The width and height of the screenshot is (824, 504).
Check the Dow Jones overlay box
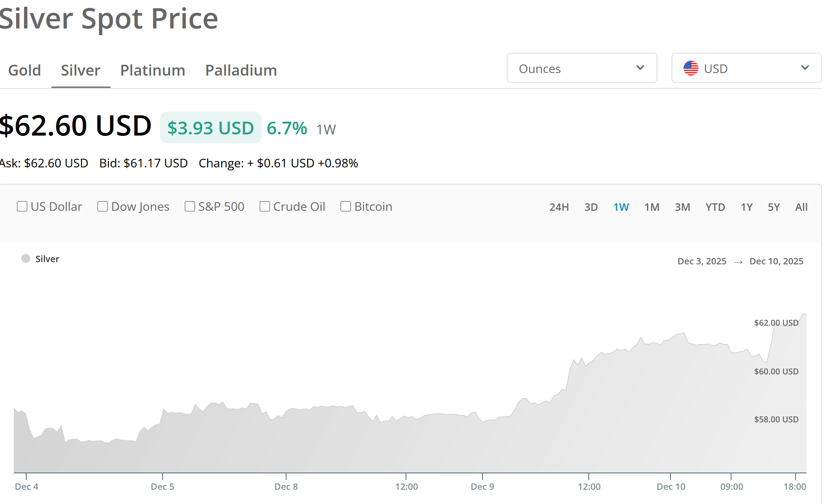click(103, 206)
